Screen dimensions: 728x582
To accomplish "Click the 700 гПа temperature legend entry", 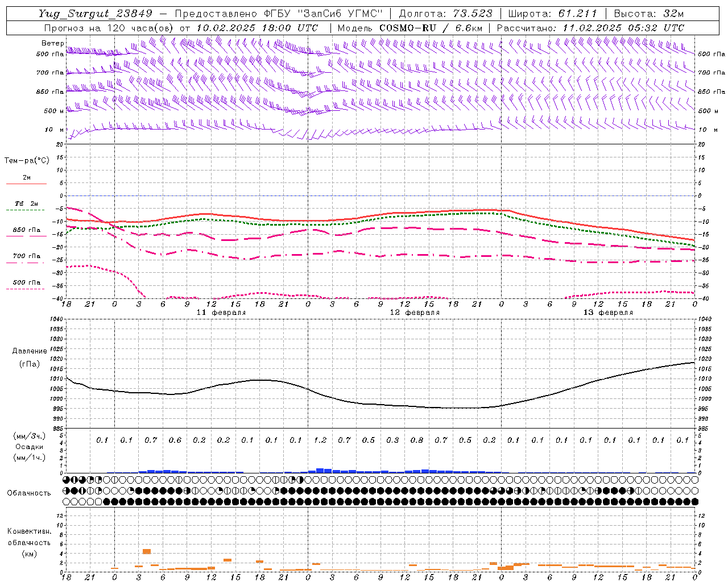I will click(x=26, y=256).
